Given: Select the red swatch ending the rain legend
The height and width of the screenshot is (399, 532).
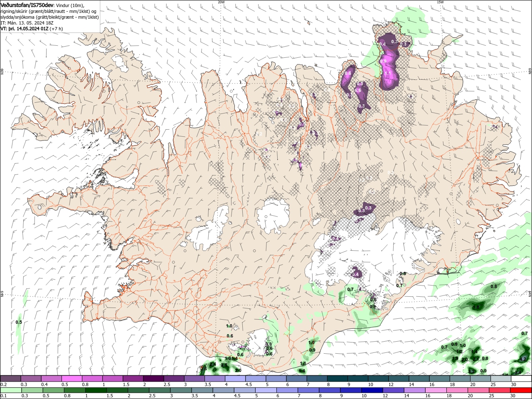Looking at the screenshot, I should coord(522,390).
